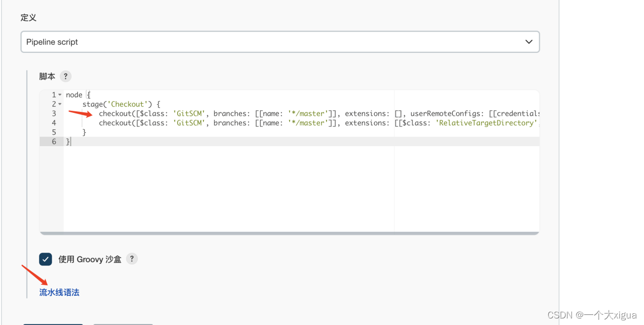Open the 流水线语法 link
Image resolution: width=644 pixels, height=325 pixels.
pos(59,292)
